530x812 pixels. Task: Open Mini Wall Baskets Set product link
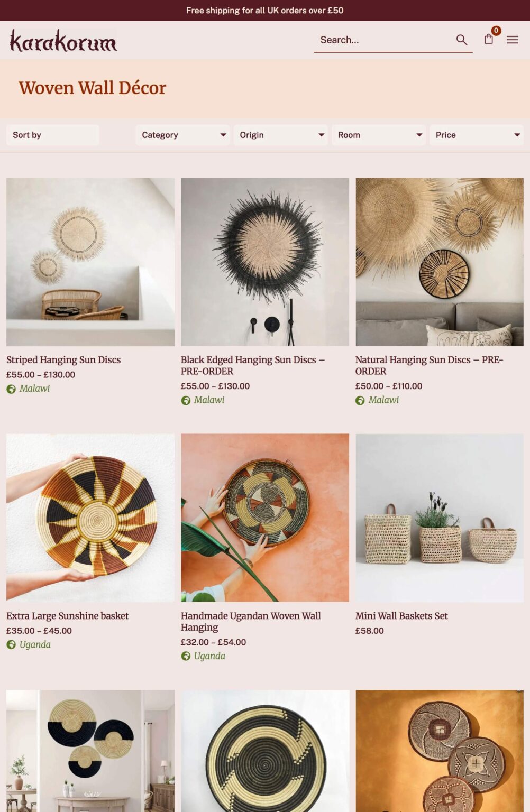click(401, 616)
